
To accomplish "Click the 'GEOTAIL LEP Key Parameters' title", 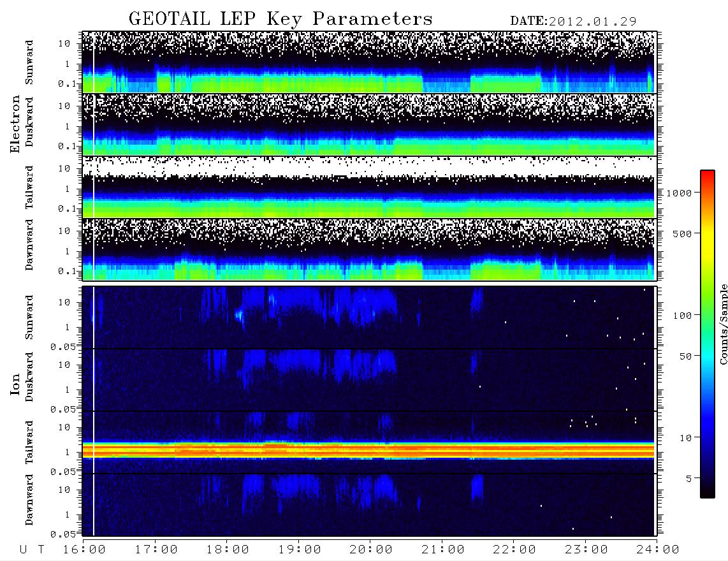I will click(280, 19).
